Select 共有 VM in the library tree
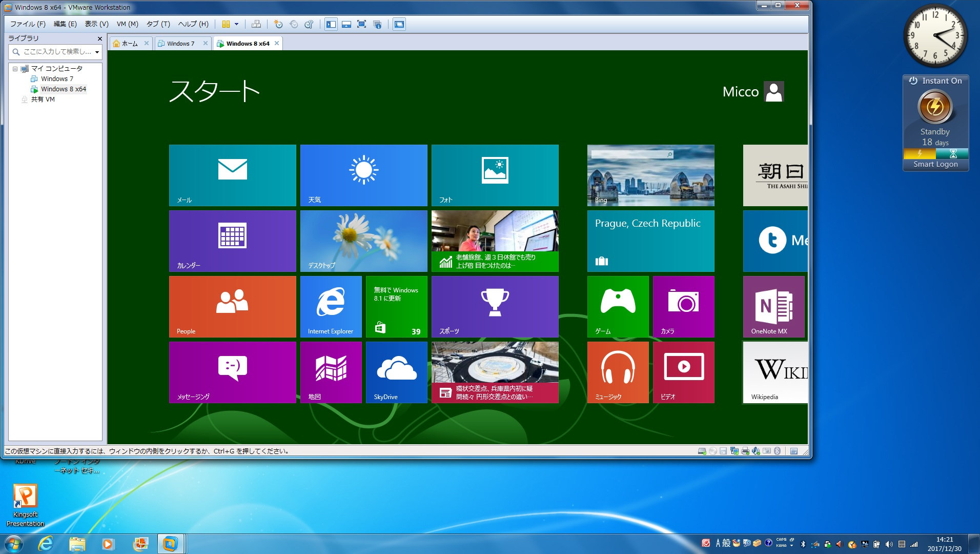This screenshot has height=554, width=980. [43, 100]
